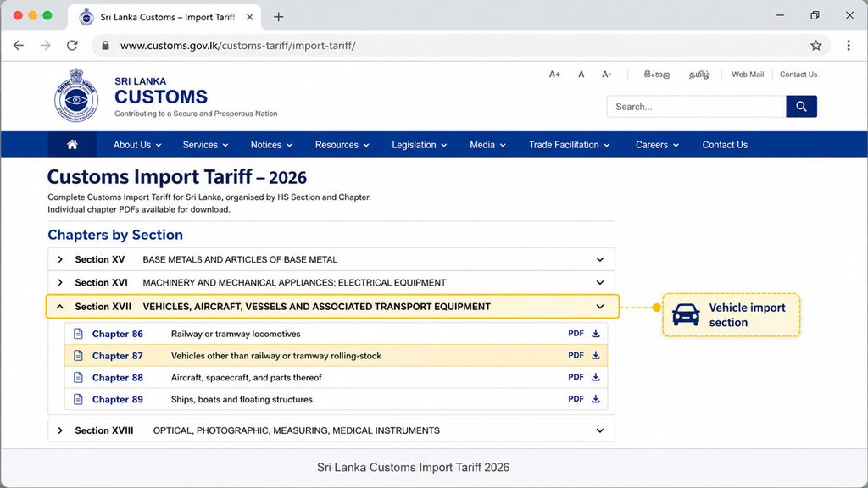Open the Web Mail link
This screenshot has width=868, height=488.
(748, 75)
